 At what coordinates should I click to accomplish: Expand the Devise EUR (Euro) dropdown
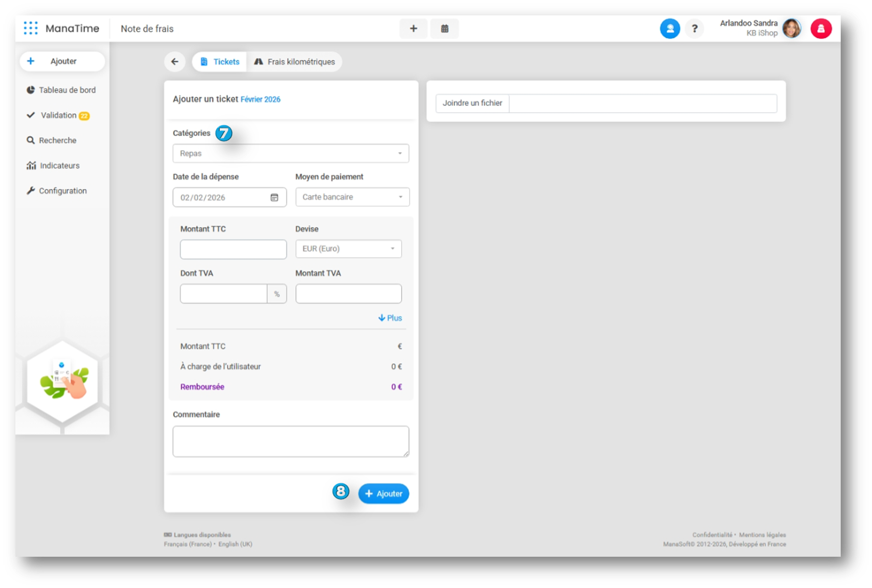pyautogui.click(x=348, y=249)
